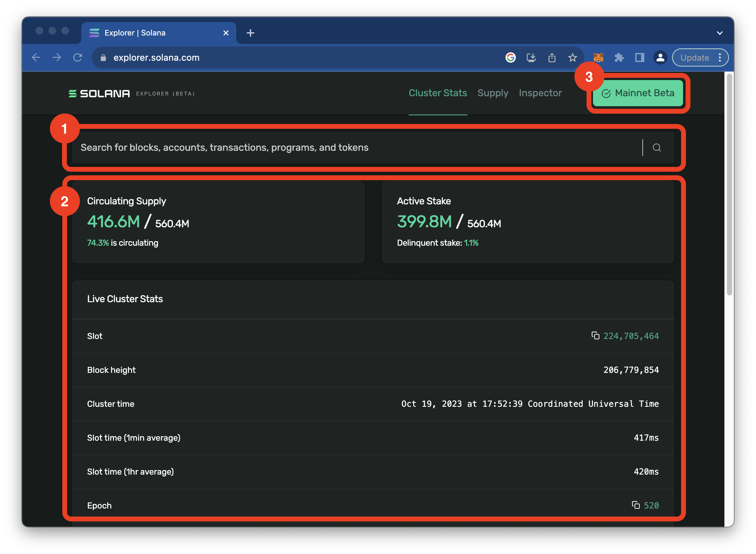The width and height of the screenshot is (756, 554).
Task: Click the install app icon
Action: pos(531,58)
